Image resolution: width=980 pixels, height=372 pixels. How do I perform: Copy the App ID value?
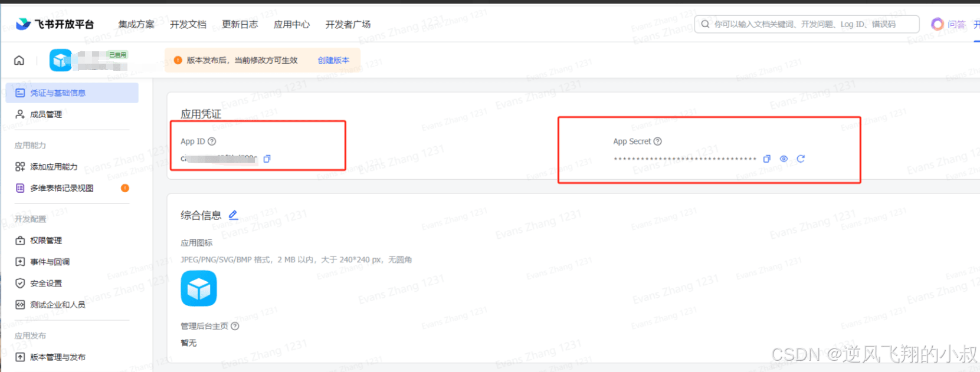[x=267, y=159]
